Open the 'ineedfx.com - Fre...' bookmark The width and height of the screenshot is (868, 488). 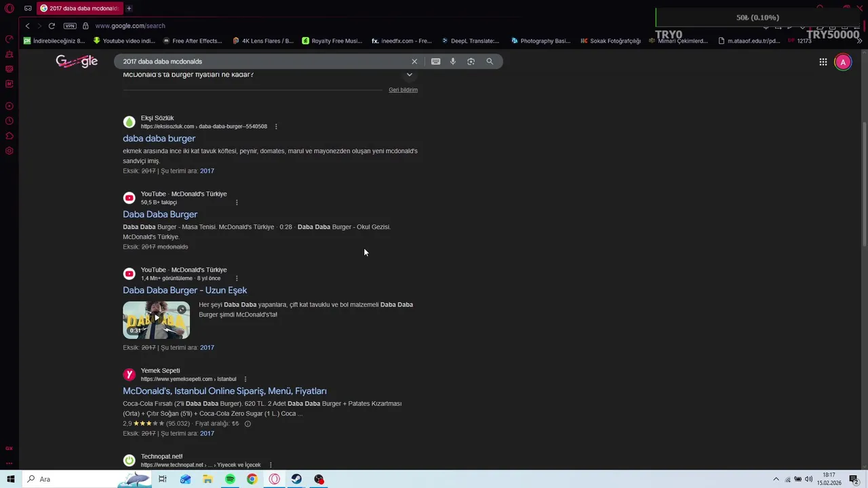point(401,41)
